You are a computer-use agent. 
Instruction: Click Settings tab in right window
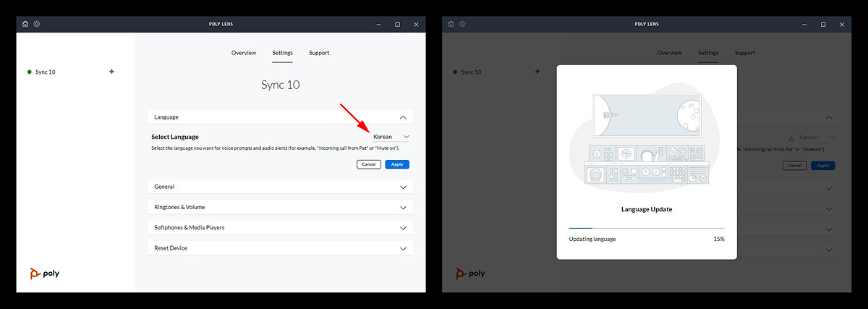tap(708, 53)
